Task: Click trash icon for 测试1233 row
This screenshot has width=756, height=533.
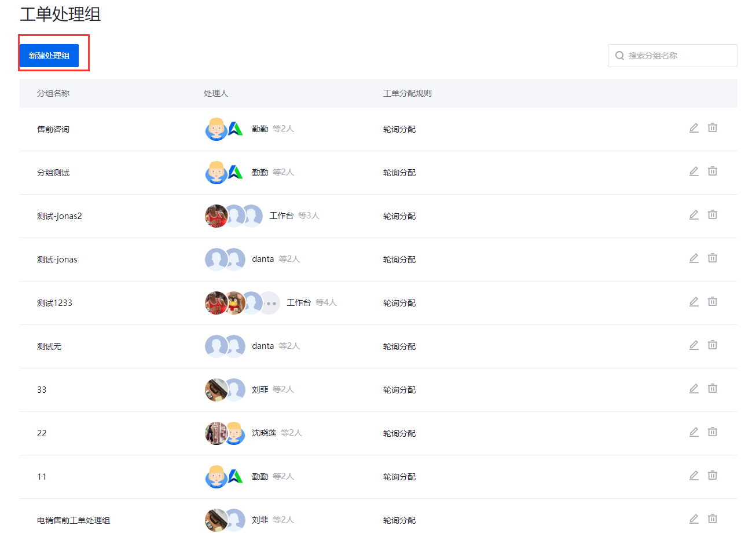Action: 712,302
